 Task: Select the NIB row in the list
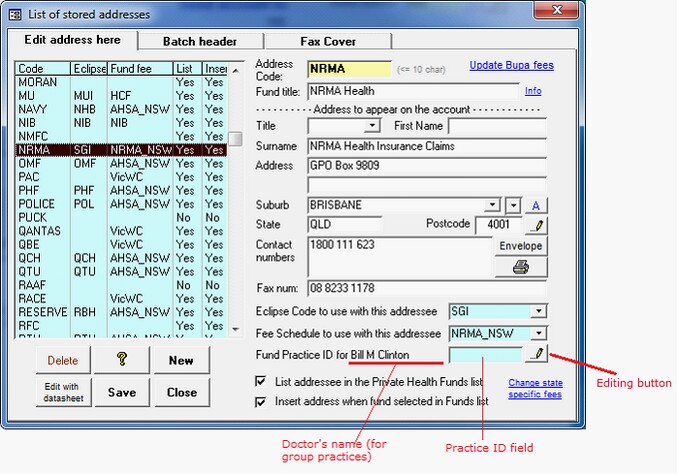point(121,123)
